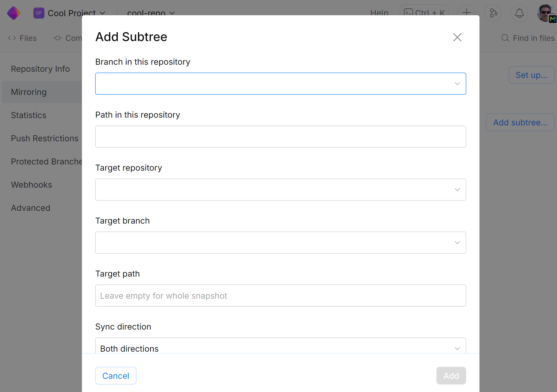This screenshot has width=557, height=392.
Task: Expand Branch in this repository dropdown
Action: tap(280, 84)
